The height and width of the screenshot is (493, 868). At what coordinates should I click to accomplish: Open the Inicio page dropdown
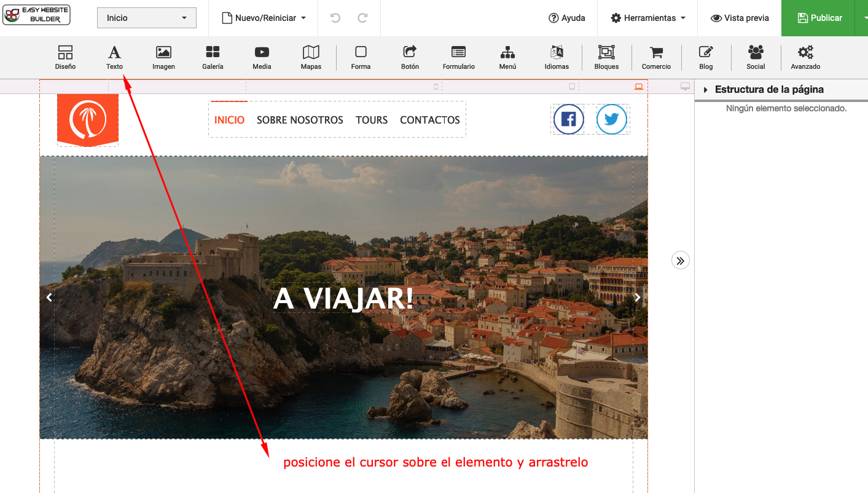point(147,18)
